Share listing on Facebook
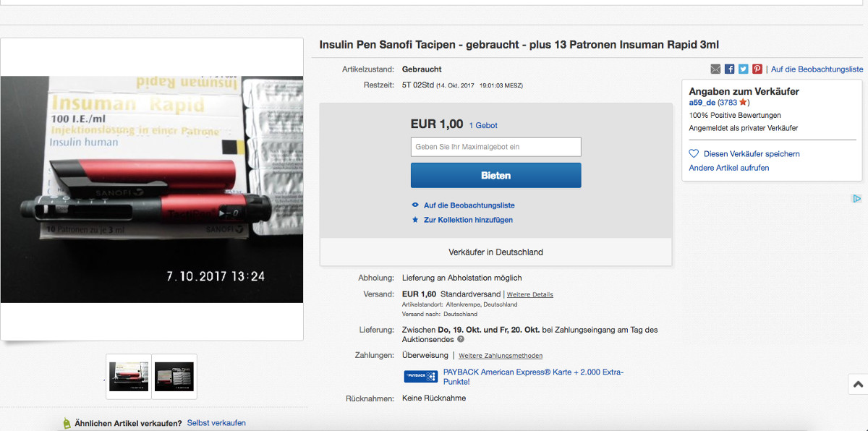 click(730, 69)
